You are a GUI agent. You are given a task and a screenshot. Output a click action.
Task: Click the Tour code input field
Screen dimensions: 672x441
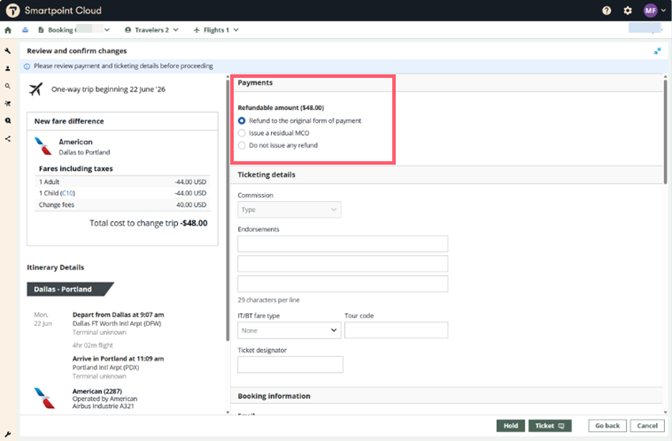pos(396,330)
